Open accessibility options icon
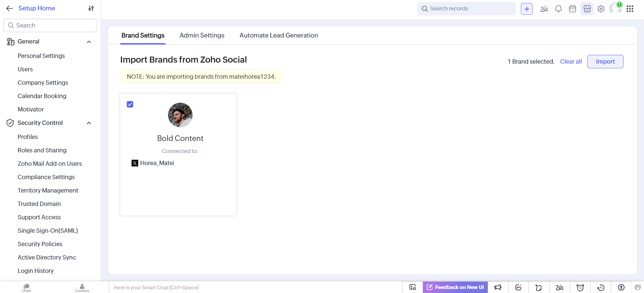Viewport: 644px width, 293px height. (621, 287)
